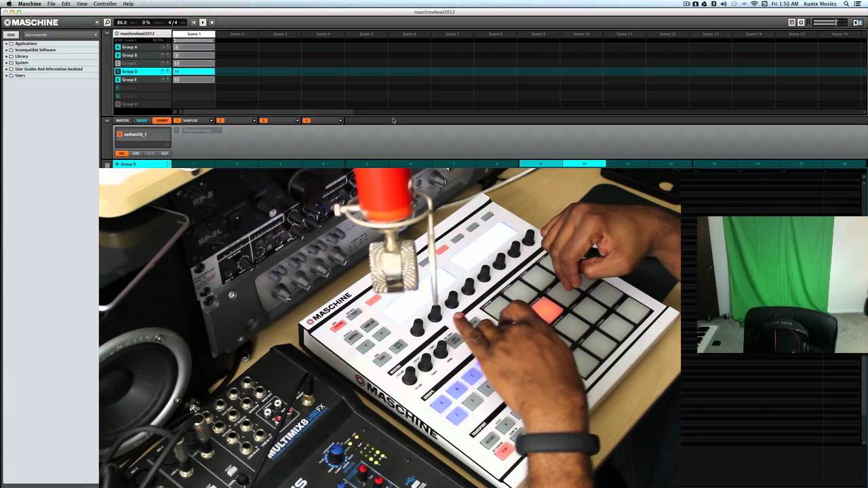Switch to the MASTER tab
The height and width of the screenshot is (488, 868).
point(122,121)
